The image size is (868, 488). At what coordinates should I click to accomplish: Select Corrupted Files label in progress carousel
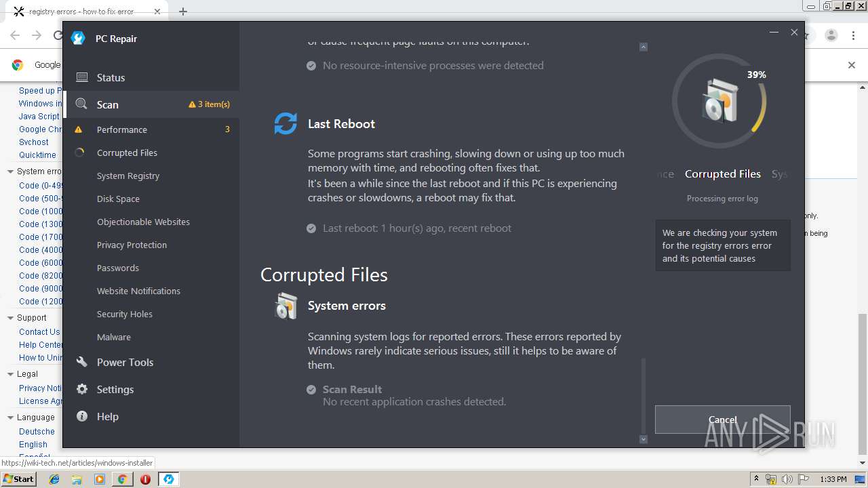point(723,174)
